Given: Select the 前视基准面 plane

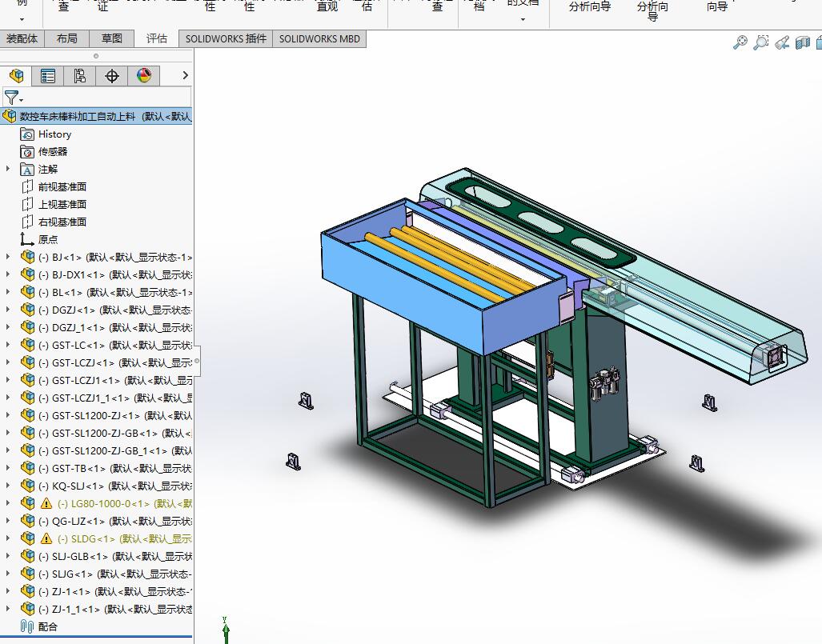Looking at the screenshot, I should click(x=54, y=187).
